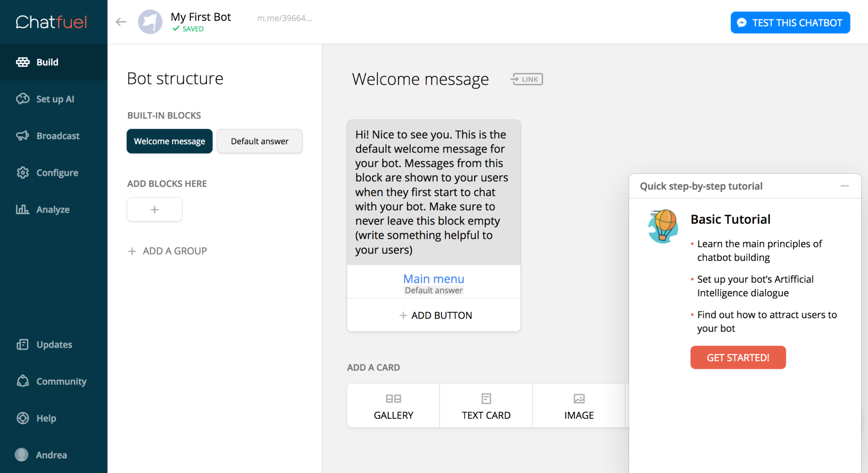Select the Welcome message block
Image resolution: width=868 pixels, height=473 pixels.
pyautogui.click(x=170, y=141)
